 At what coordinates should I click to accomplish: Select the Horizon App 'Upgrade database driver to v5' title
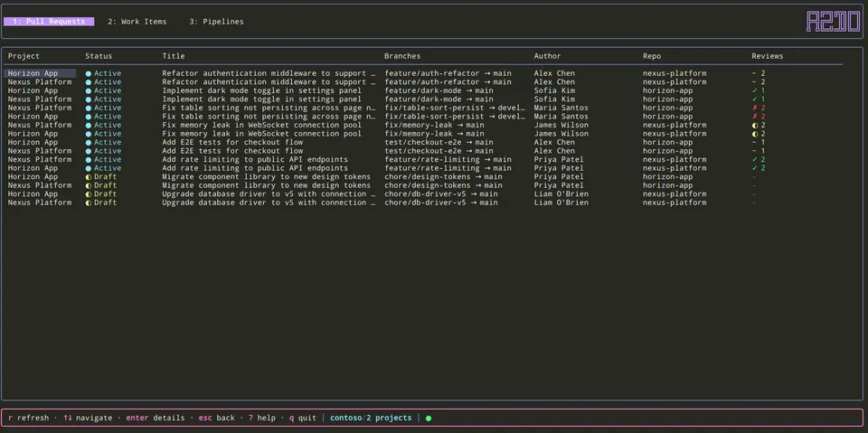pyautogui.click(x=269, y=193)
